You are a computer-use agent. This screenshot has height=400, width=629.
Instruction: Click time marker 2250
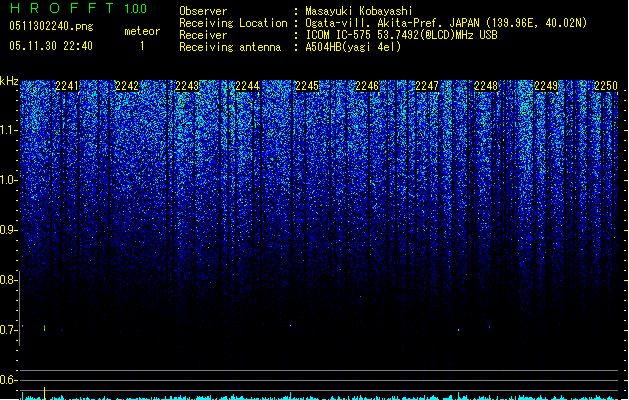(606, 86)
